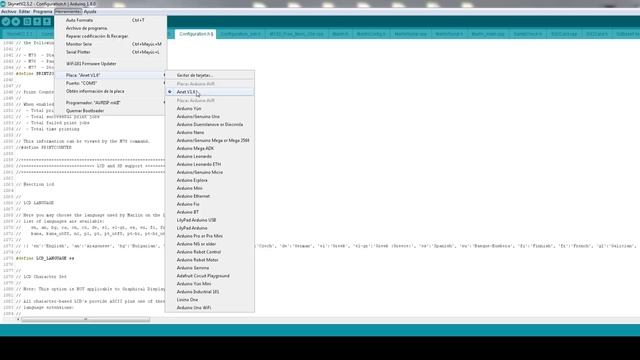This screenshot has height=360, width=640.
Task: Click the New sketch toolbar icon
Action: click(27, 22)
